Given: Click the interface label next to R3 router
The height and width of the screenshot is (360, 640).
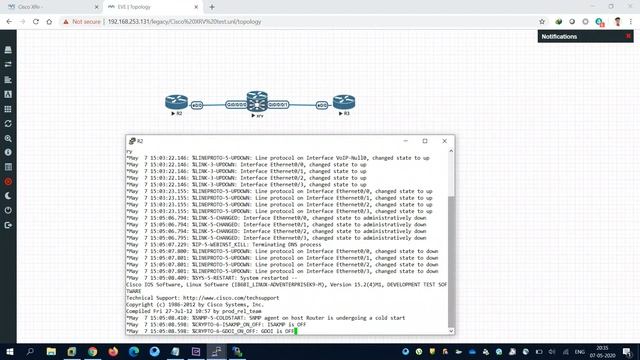Looking at the screenshot, I should tap(322, 105).
